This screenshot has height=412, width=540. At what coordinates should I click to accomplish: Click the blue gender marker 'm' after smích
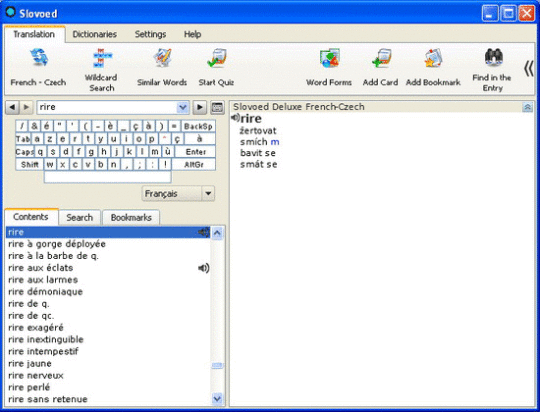pyautogui.click(x=275, y=142)
